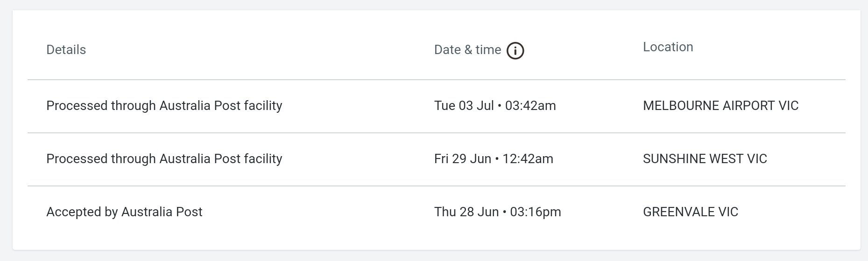This screenshot has height=261, width=868.
Task: Click the 12:42am time in second row
Action: [528, 159]
